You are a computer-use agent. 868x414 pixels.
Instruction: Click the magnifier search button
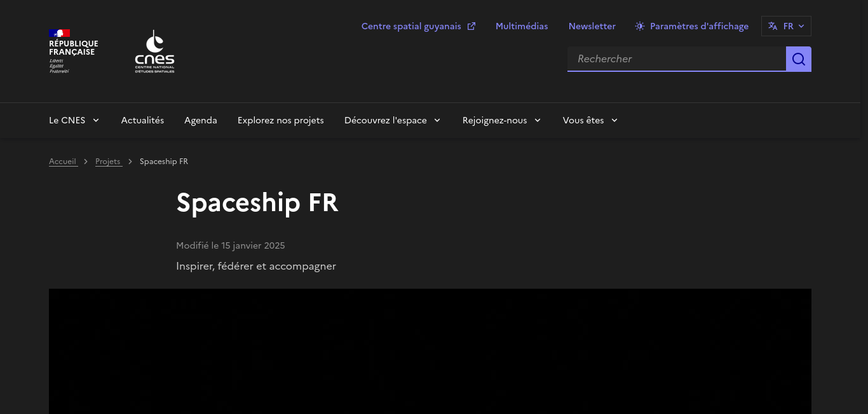click(799, 59)
